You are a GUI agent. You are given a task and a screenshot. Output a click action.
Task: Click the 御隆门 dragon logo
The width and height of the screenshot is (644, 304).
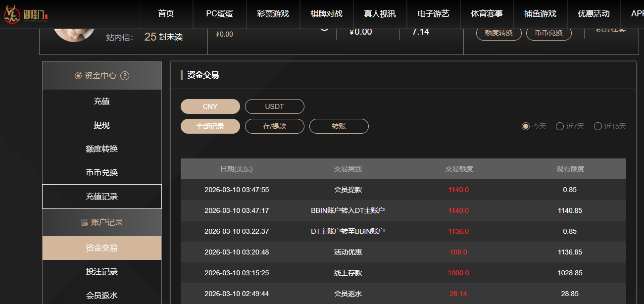pyautogui.click(x=12, y=13)
